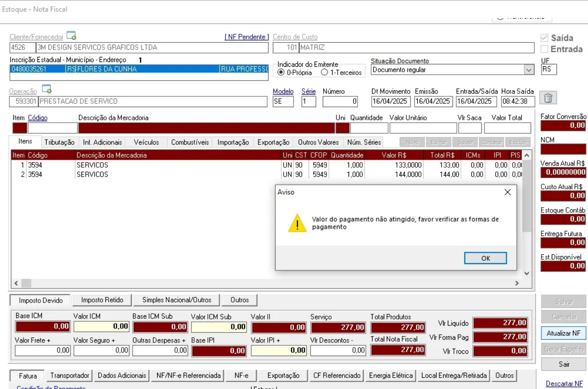Click the Série link label
This screenshot has height=389, width=588.
(x=309, y=91)
